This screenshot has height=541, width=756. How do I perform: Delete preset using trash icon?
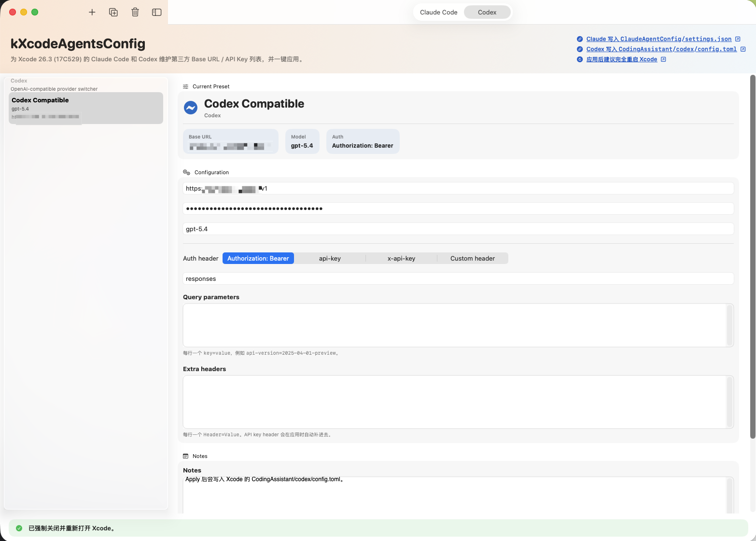[x=135, y=12]
